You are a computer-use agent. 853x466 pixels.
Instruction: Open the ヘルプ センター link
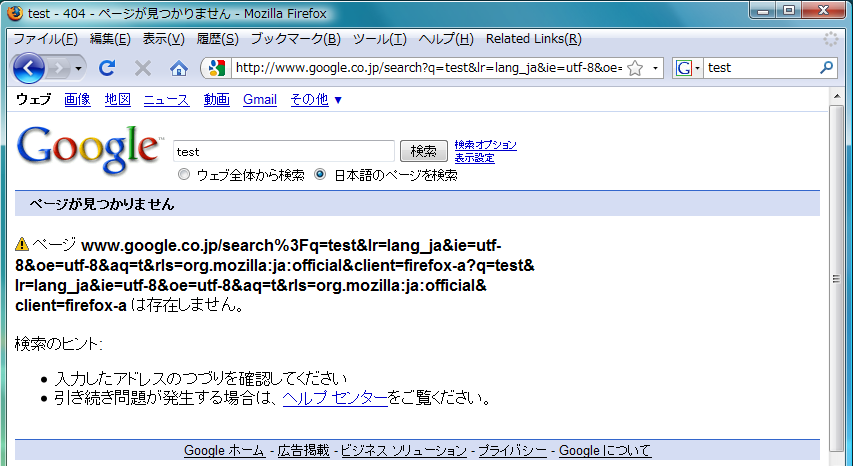click(335, 399)
